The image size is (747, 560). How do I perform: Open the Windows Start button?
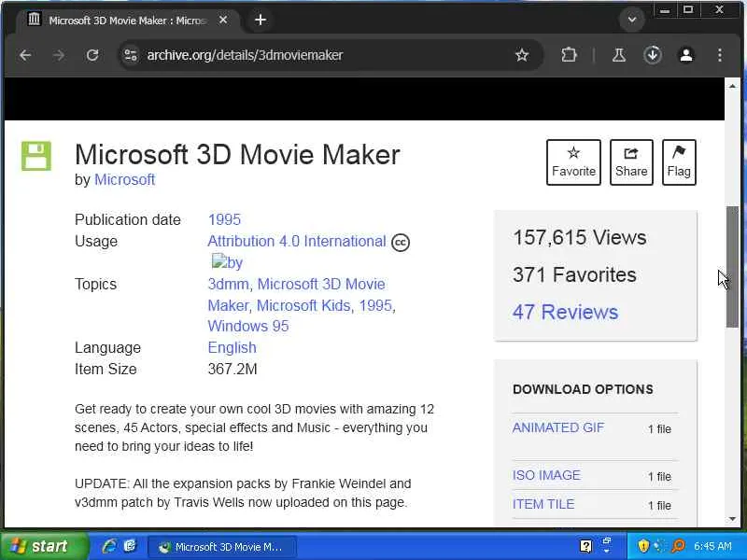(x=44, y=546)
